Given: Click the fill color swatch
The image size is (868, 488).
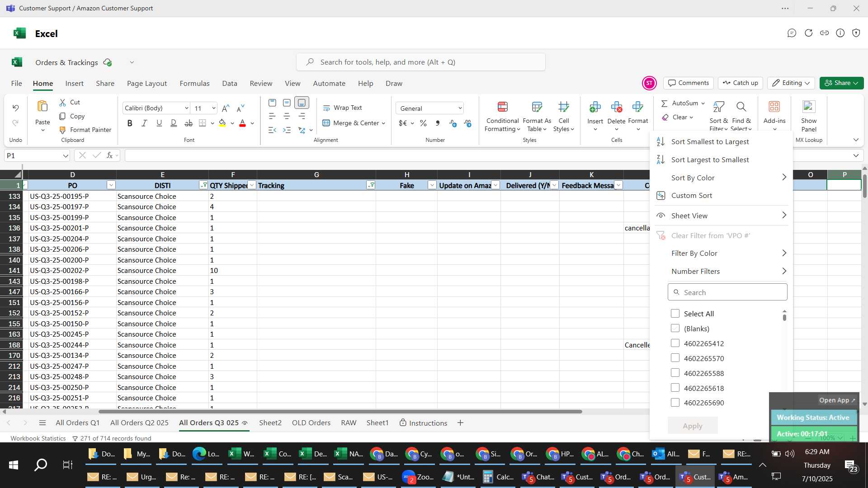Looking at the screenshot, I should coord(222,123).
